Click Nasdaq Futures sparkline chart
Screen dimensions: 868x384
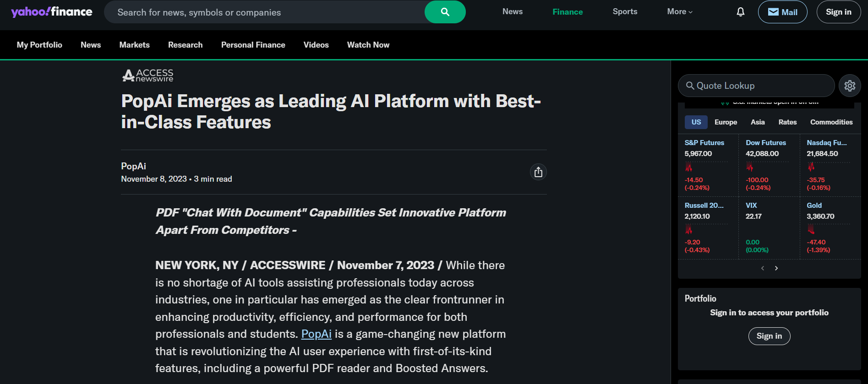pos(828,167)
